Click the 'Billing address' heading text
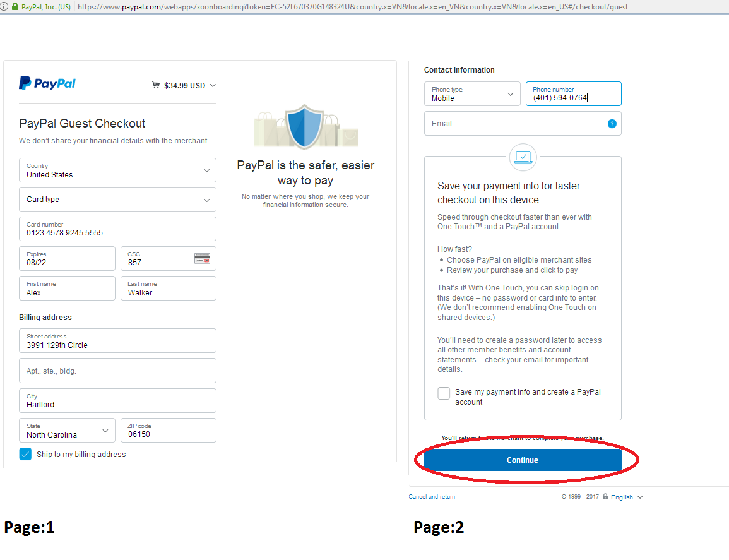 45,317
